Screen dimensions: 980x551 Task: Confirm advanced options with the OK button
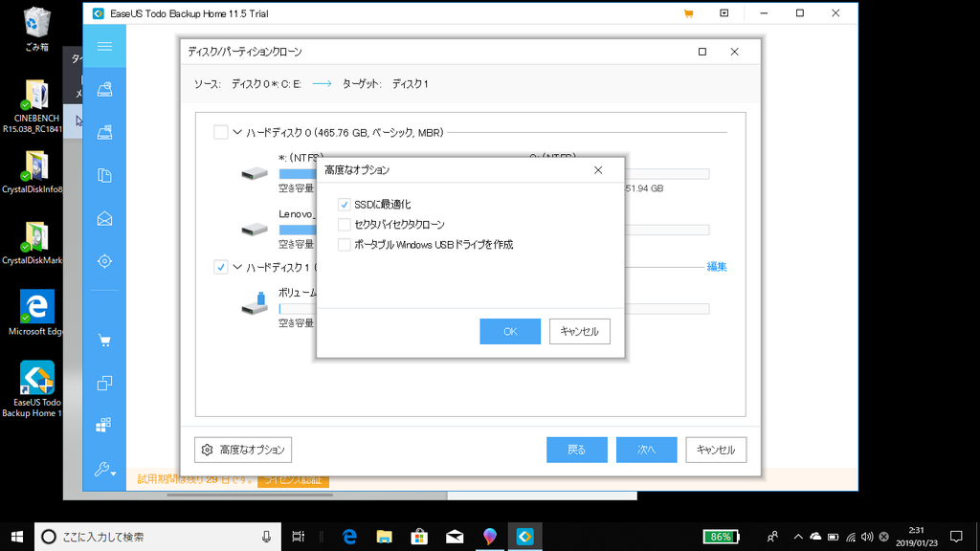pyautogui.click(x=510, y=331)
